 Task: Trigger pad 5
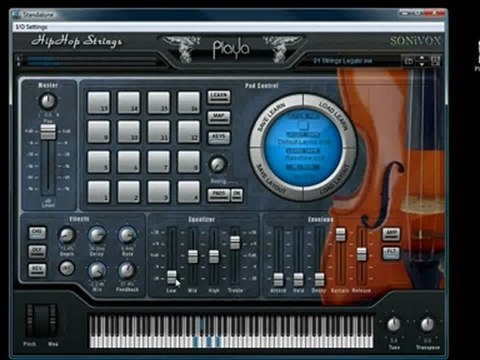click(99, 162)
